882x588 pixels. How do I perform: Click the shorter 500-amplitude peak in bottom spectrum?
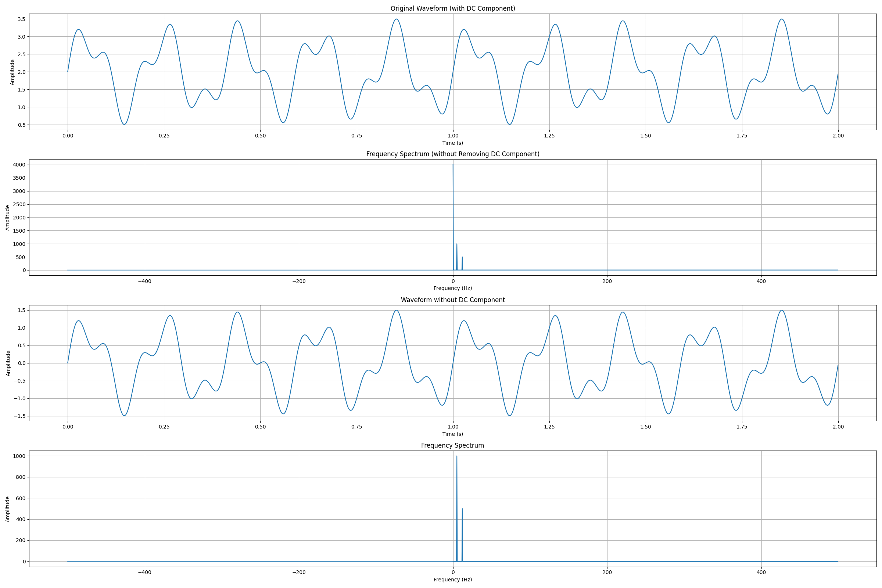pos(462,535)
